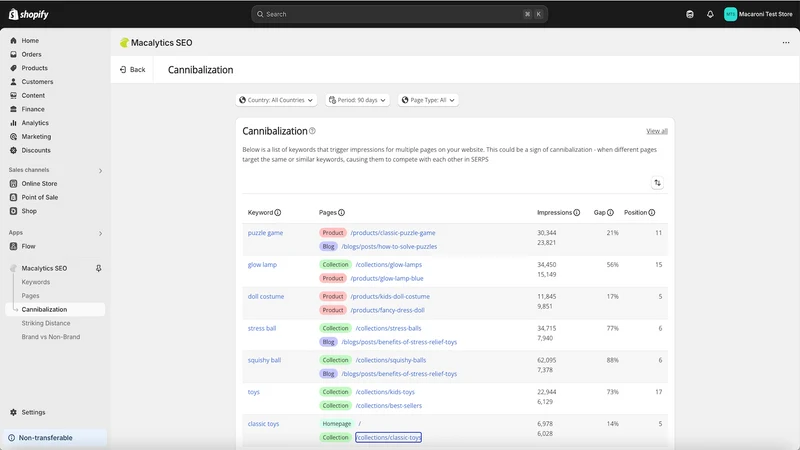800x450 pixels.
Task: Open the /products/fancy-dress-doll page link
Action: point(387,310)
